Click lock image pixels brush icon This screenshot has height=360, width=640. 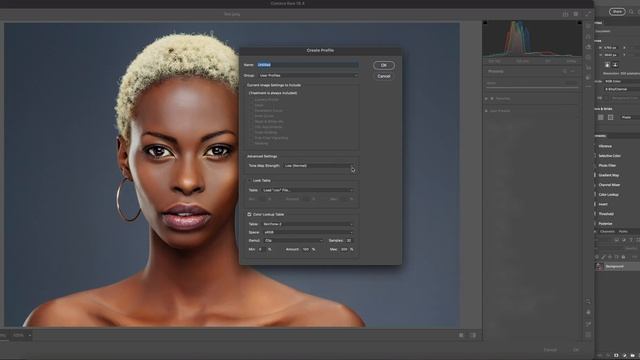tap(603, 257)
